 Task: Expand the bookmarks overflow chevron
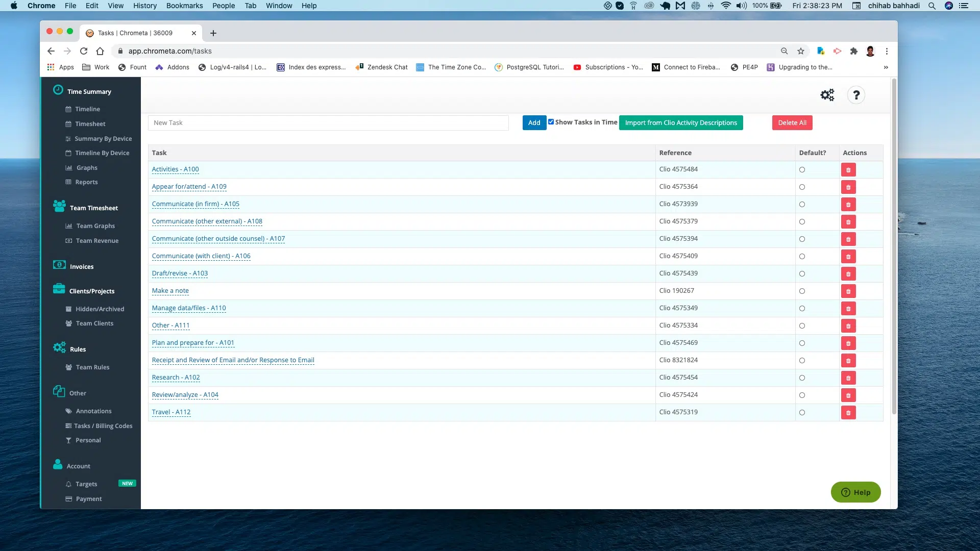click(886, 67)
